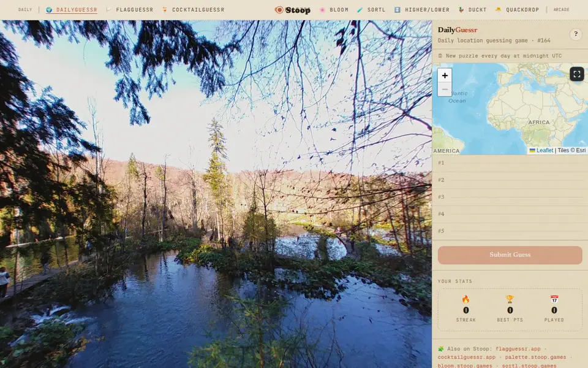Click guess row #4
Viewport: 588px width, 368px height.
point(510,214)
